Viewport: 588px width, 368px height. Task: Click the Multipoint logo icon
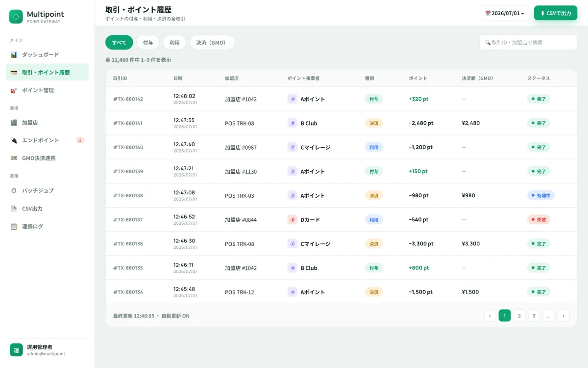pos(16,17)
